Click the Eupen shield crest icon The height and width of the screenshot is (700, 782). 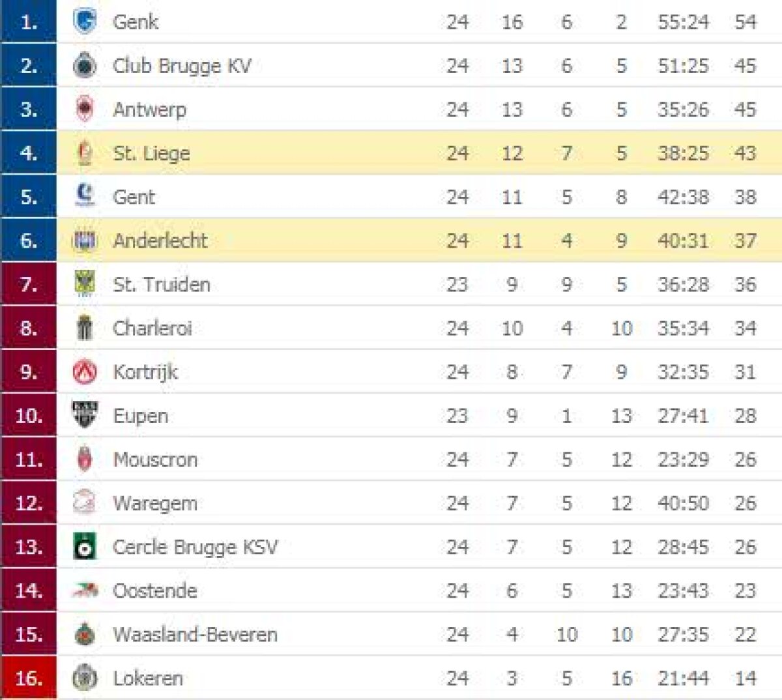(85, 415)
